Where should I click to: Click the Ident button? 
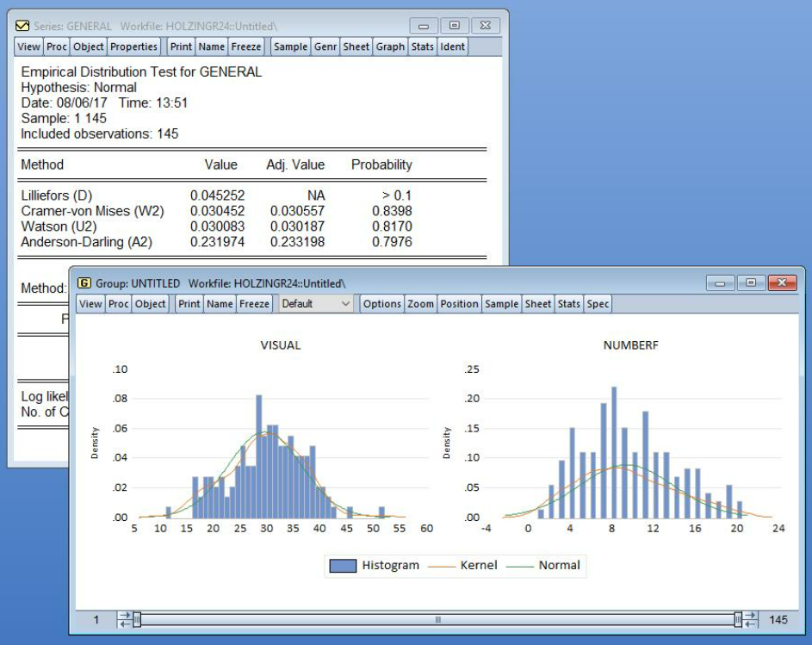point(453,47)
